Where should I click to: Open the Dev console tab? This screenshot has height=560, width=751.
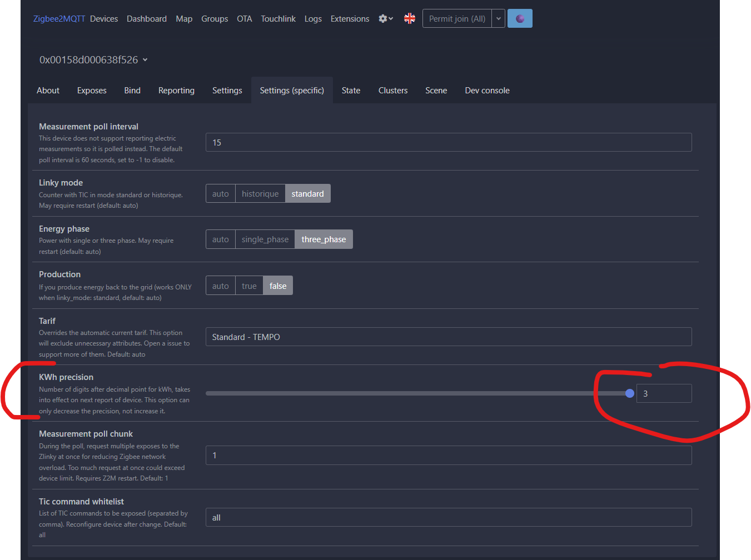pyautogui.click(x=487, y=91)
